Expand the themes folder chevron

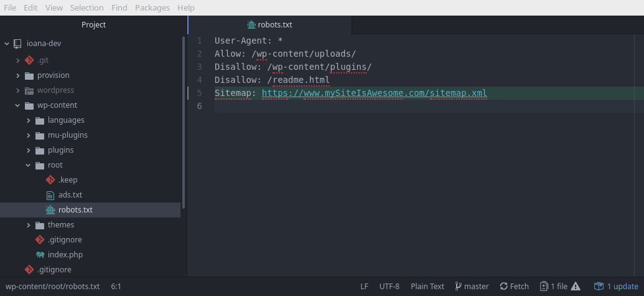point(29,226)
